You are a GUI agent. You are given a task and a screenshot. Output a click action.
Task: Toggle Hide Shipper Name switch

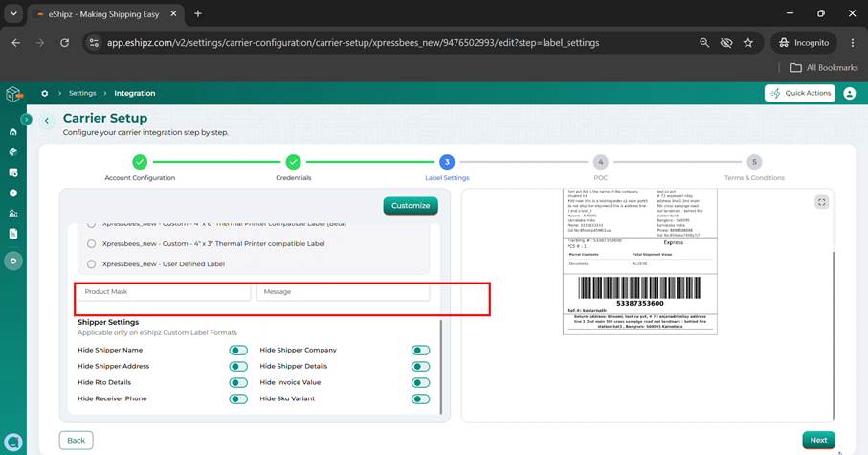tap(238, 351)
